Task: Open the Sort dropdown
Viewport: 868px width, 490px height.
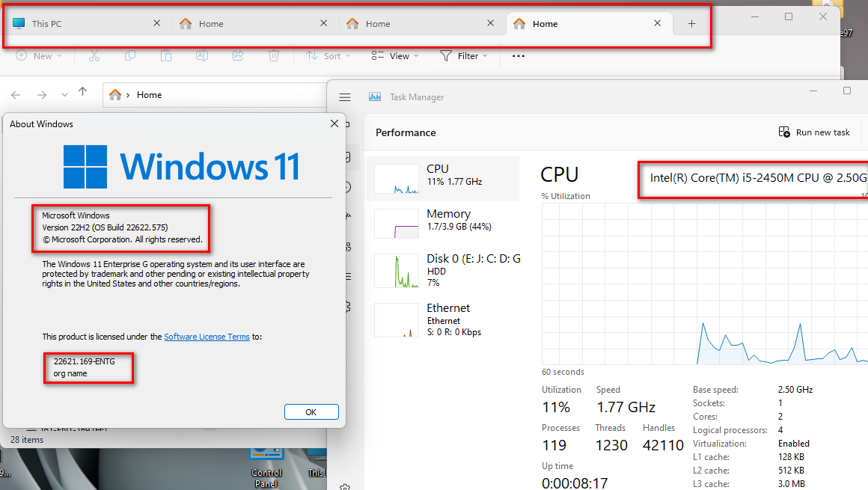Action: pyautogui.click(x=328, y=56)
